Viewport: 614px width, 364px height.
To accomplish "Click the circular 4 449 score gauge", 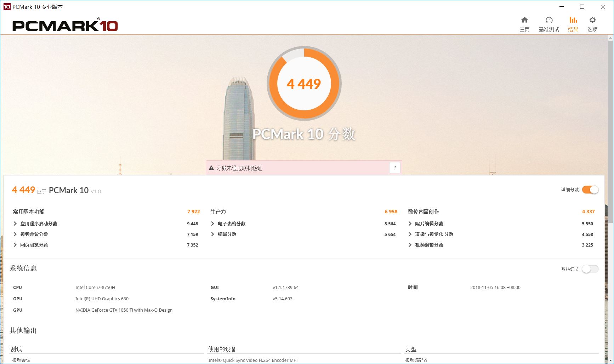I will click(304, 83).
